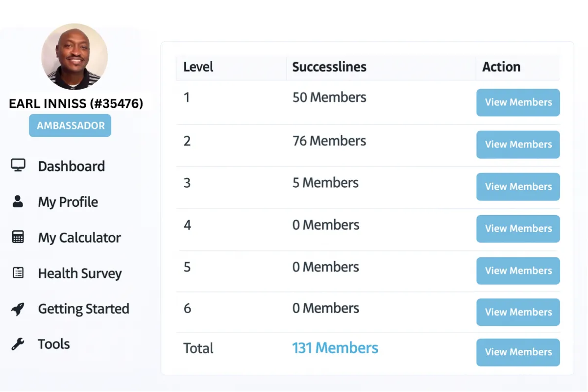Click the My Profile person icon
This screenshot has height=392, width=588.
[18, 201]
